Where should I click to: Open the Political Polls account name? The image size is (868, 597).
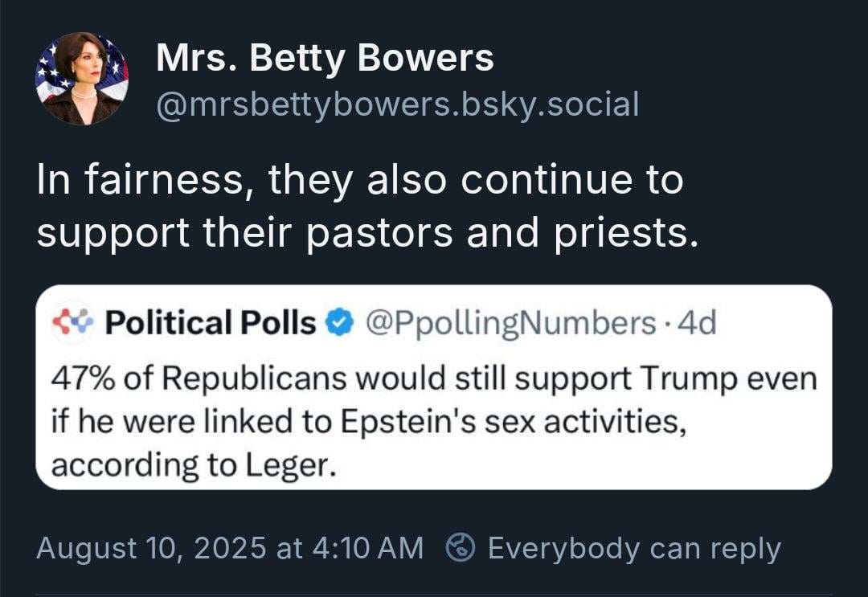tap(211, 322)
